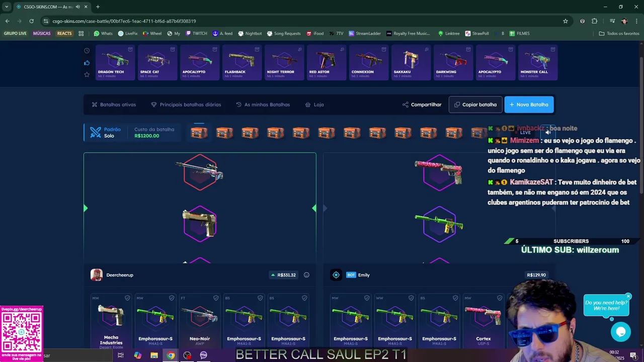Viewport: 644px width, 362px height.
Task: Open the bookmarks apps grid icon
Action: (81, 34)
